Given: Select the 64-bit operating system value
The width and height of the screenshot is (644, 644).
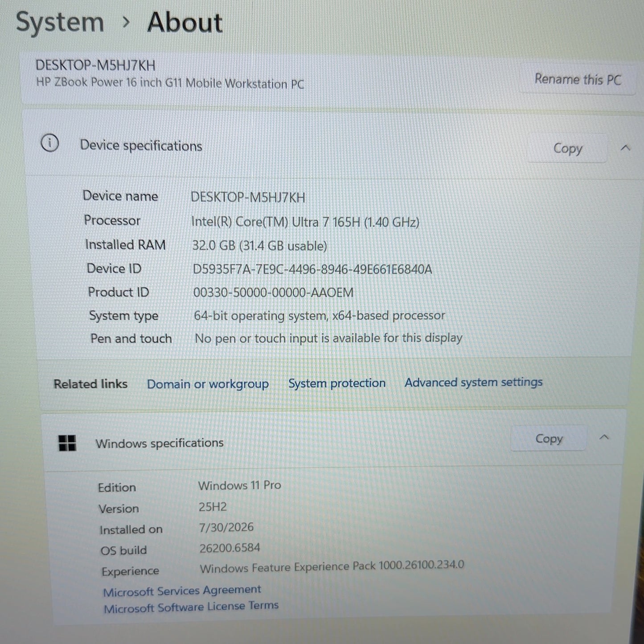Looking at the screenshot, I should pyautogui.click(x=320, y=316).
